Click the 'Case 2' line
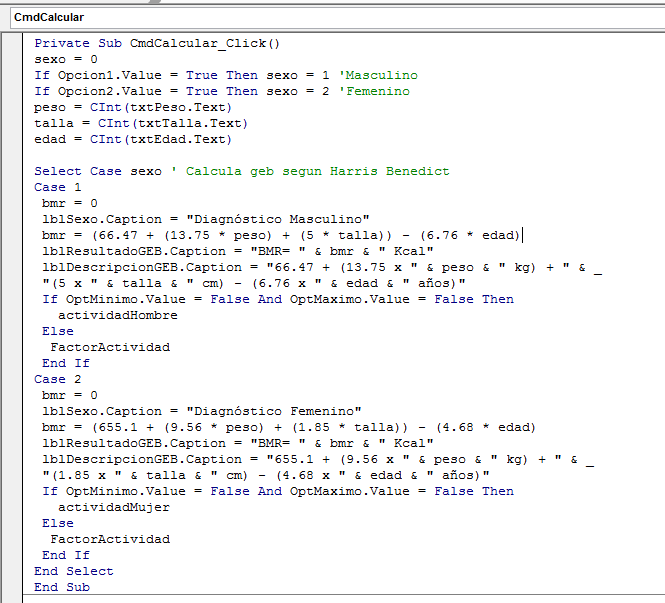This screenshot has width=665, height=603. [58, 380]
